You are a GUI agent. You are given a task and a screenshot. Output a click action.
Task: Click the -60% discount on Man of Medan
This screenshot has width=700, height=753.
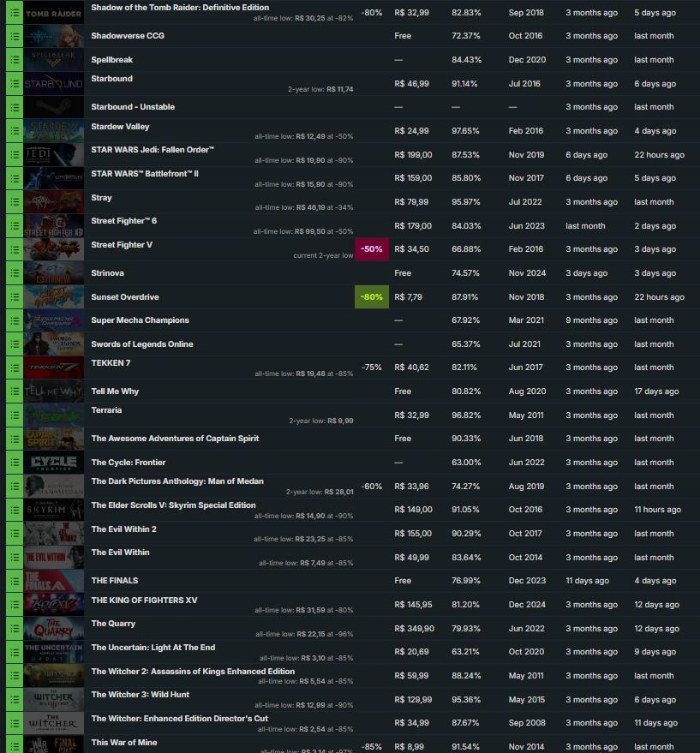click(371, 486)
